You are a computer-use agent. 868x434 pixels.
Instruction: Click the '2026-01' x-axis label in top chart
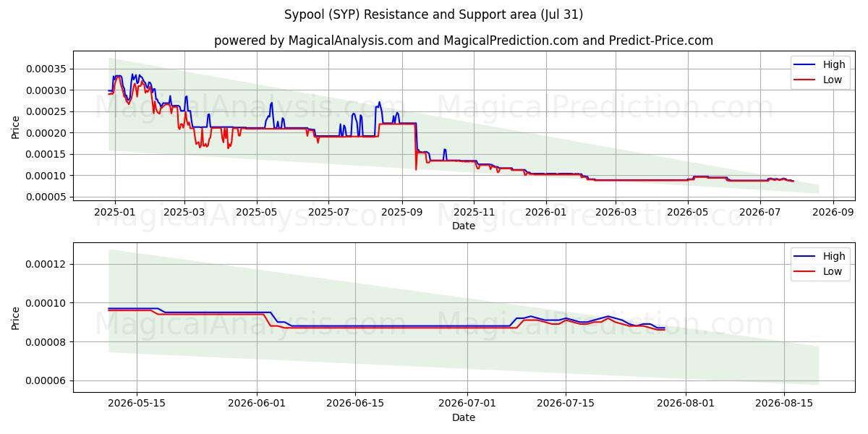[546, 213]
